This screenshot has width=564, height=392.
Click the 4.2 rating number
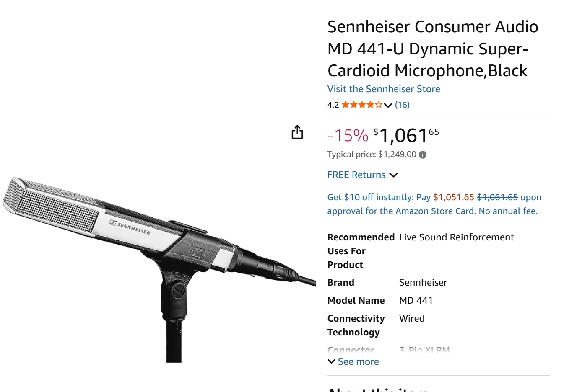coord(333,105)
